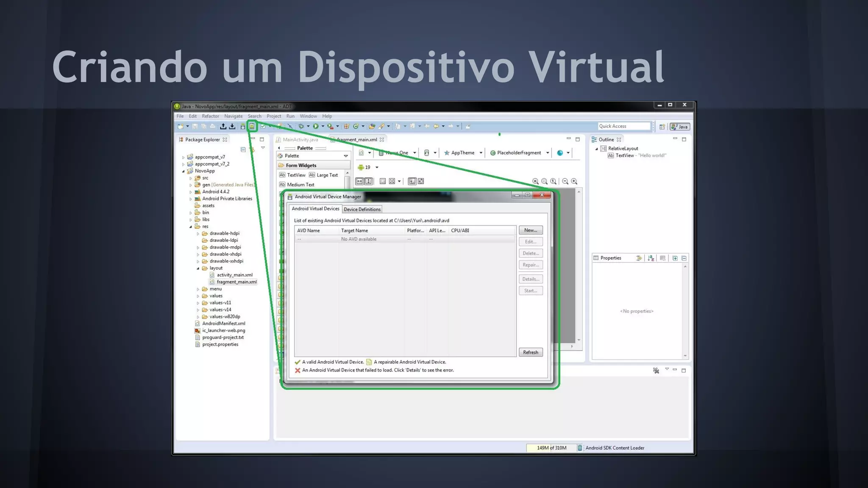This screenshot has height=488, width=868.
Task: Select fragment_main.xml in Package Explorer
Action: tap(236, 282)
